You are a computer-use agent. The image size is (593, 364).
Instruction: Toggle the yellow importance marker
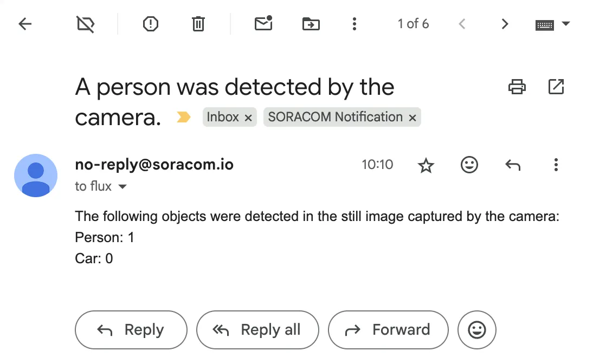pos(183,117)
